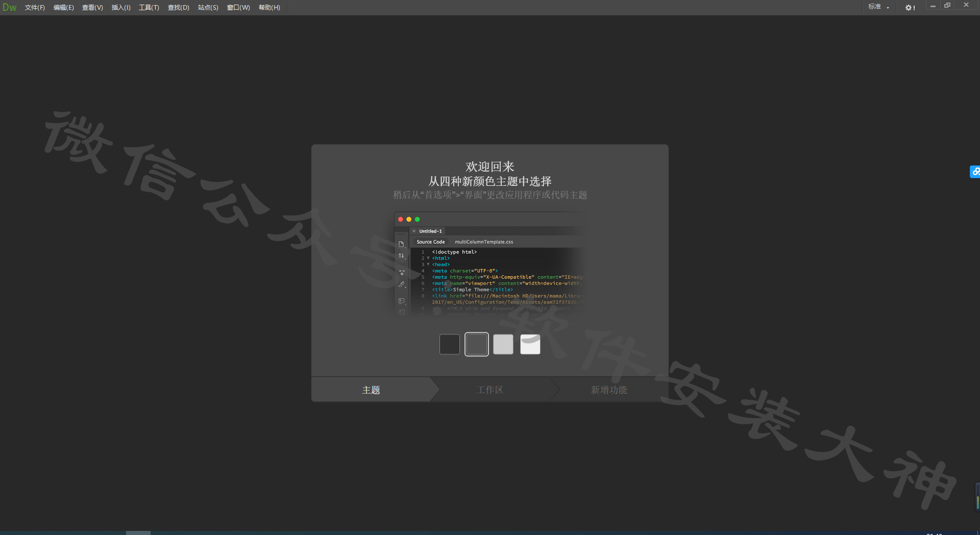Click the theme preview code image
Image resolution: width=980 pixels, height=535 pixels.
click(x=490, y=264)
